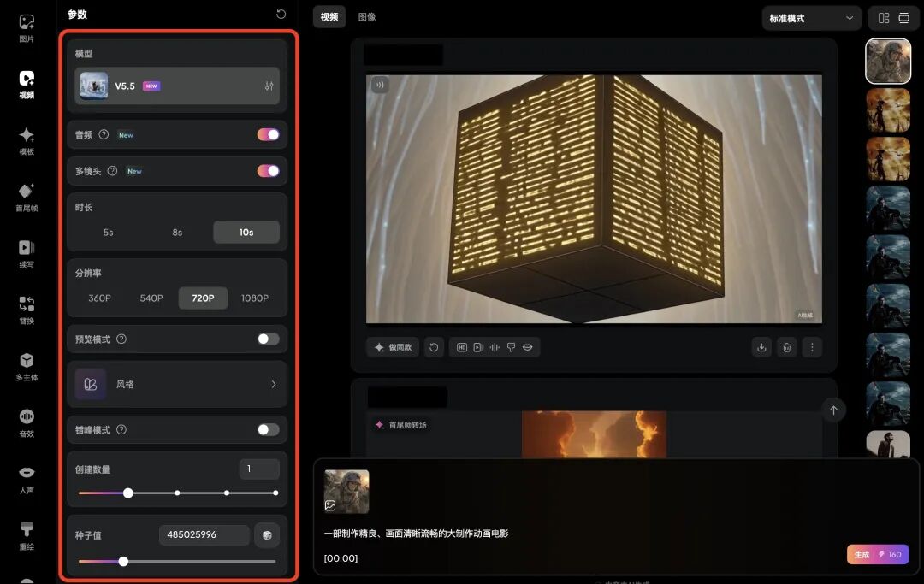Switch to the 图像 tab
The width and height of the screenshot is (924, 584).
(x=367, y=16)
